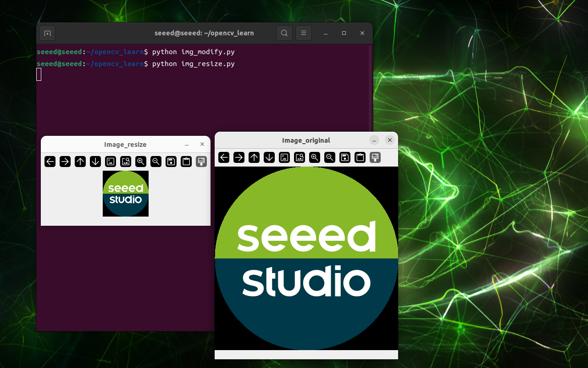The width and height of the screenshot is (588, 368).
Task: Pan left in the Image_resize window
Action: (50, 162)
